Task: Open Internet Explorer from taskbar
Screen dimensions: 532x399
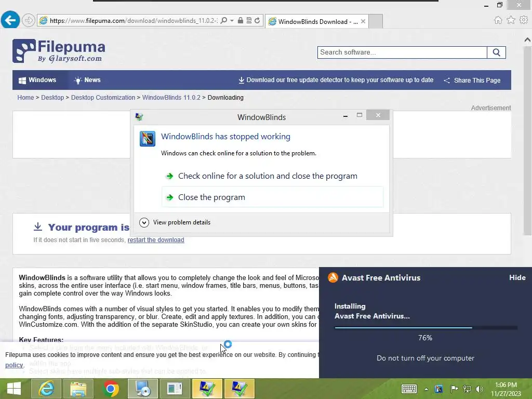Action: point(46,389)
